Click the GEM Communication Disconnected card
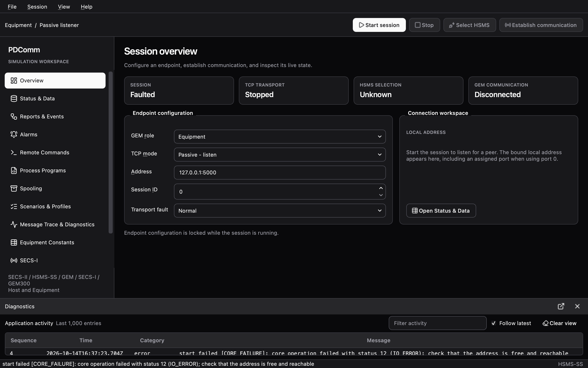588x368 pixels. [x=523, y=91]
